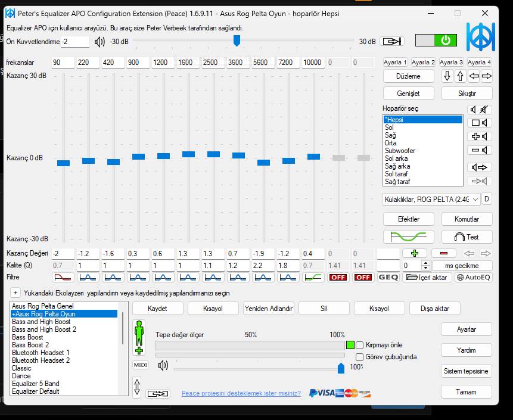The image size is (513, 420).
Task: Select Ayarla 1 preset tab
Action: click(x=395, y=62)
